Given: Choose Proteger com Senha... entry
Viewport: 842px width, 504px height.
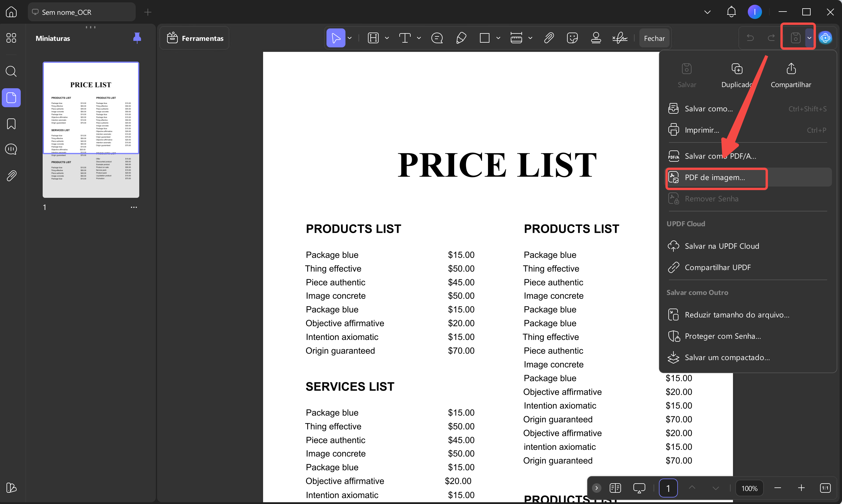Looking at the screenshot, I should pyautogui.click(x=747, y=336).
